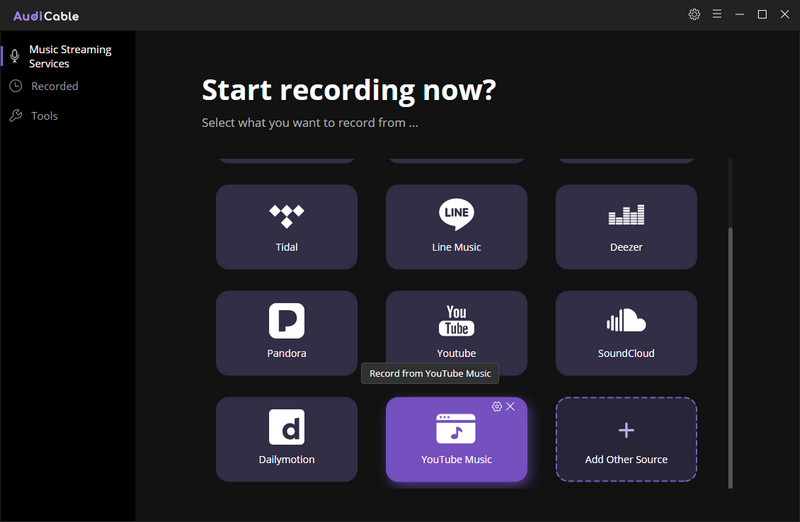Open the Tools sidebar section
Image resolution: width=800 pixels, height=522 pixels.
[x=44, y=116]
